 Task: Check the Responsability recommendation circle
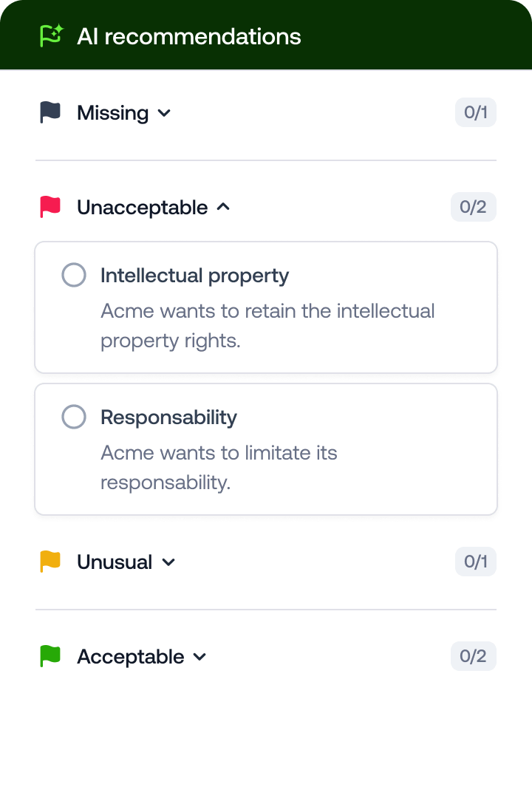[74, 417]
